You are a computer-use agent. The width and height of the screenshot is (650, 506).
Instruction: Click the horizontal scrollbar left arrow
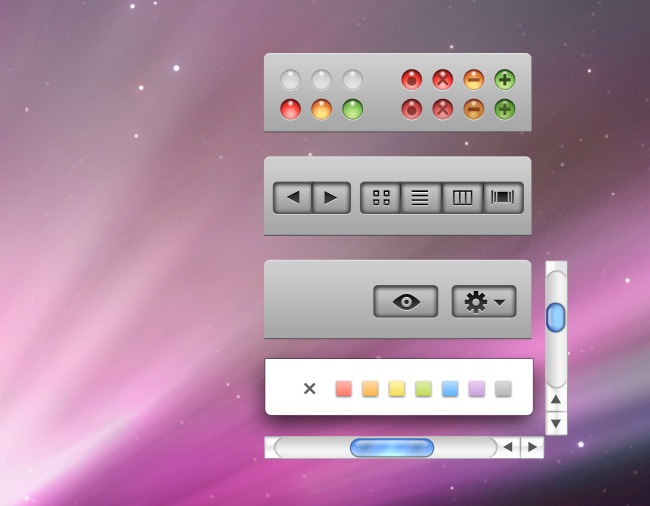click(x=508, y=447)
